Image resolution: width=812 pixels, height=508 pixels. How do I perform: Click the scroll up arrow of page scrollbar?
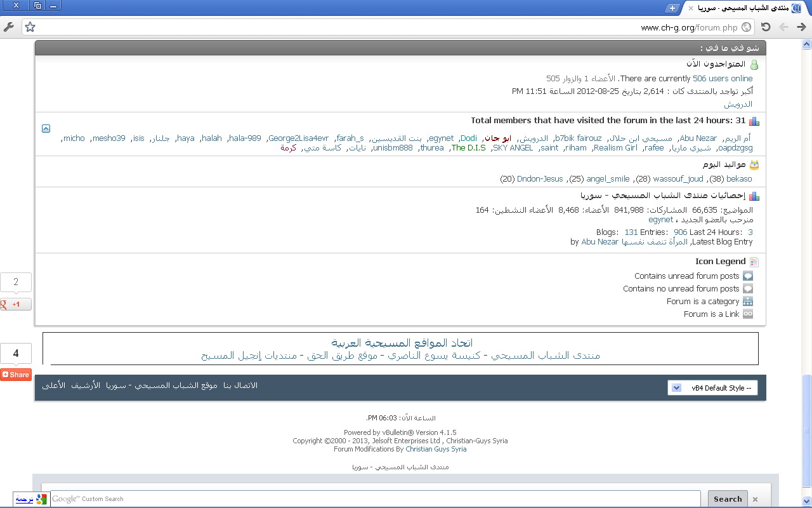(806, 44)
